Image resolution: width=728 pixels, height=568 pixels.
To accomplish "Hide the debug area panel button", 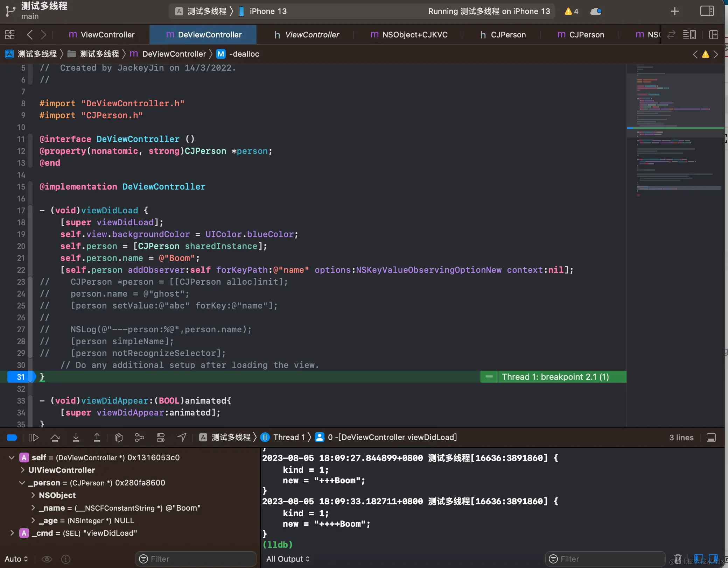I will (711, 438).
